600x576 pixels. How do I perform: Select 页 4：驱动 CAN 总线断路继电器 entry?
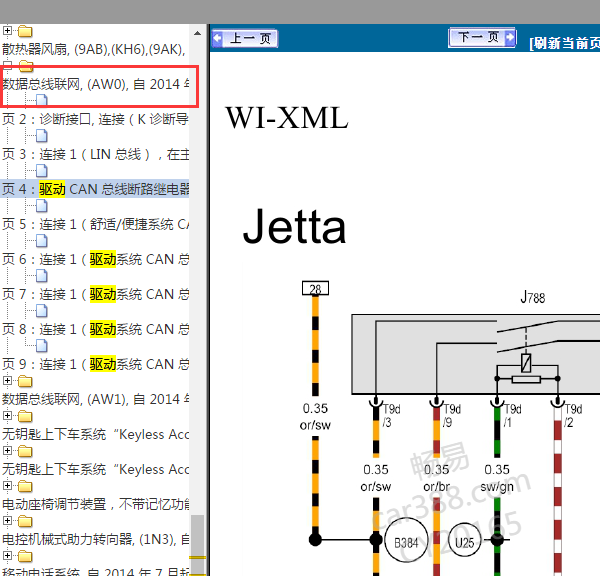(x=95, y=189)
